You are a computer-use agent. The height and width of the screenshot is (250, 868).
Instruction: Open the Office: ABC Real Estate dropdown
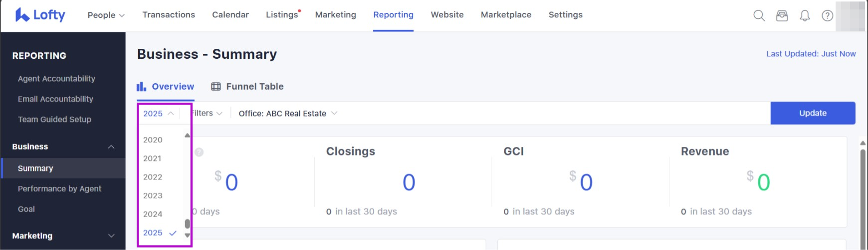coord(288,114)
